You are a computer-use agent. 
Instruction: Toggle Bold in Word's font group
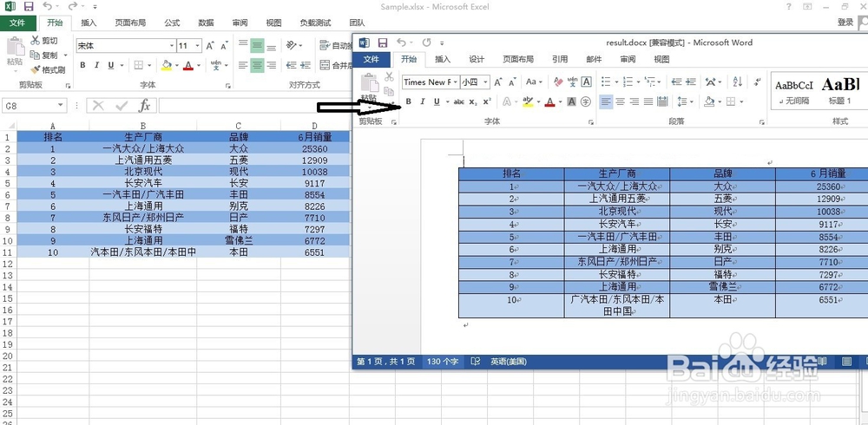pos(409,101)
